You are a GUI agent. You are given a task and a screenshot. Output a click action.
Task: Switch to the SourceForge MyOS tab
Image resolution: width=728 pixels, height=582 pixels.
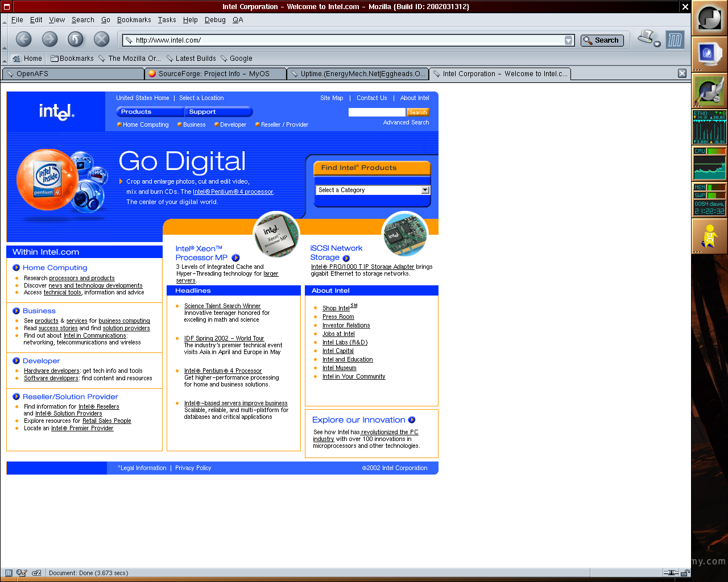(216, 74)
